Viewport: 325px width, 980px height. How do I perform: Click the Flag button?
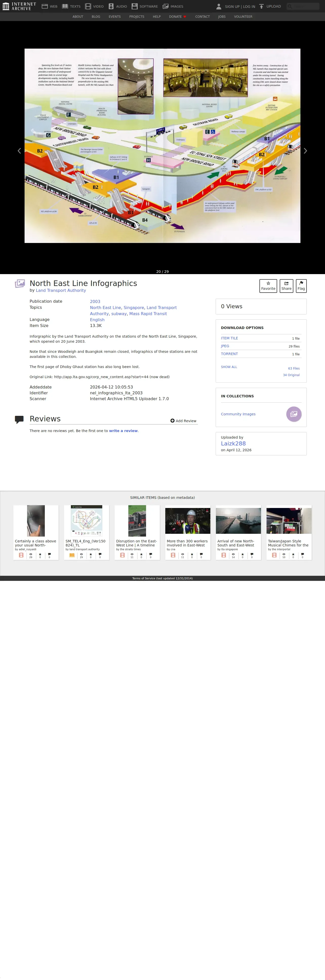pos(301,286)
